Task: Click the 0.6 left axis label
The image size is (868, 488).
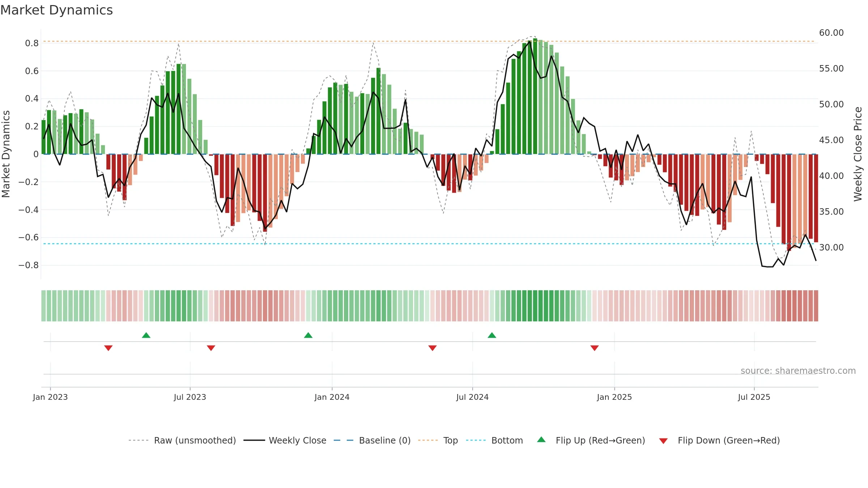Action: [32, 71]
